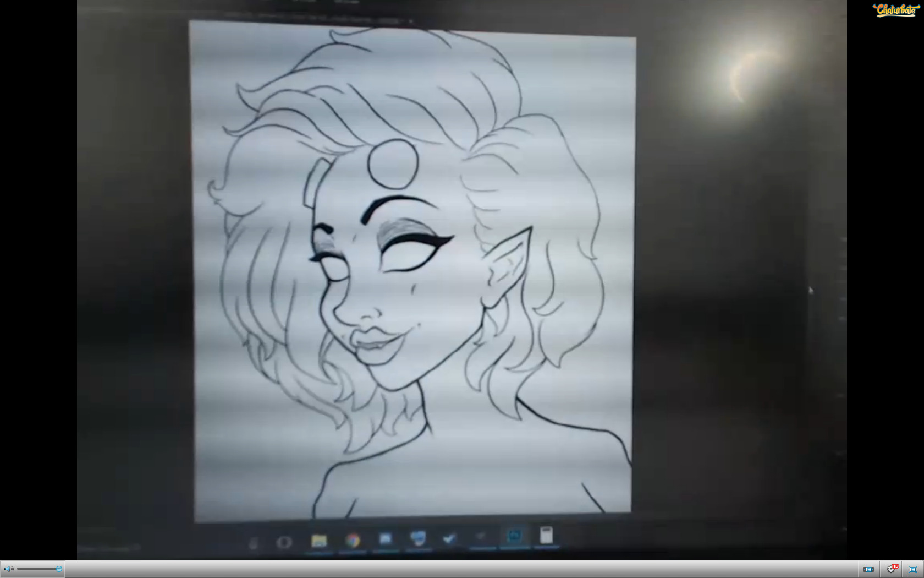Click the Cortana circle icon in taskbar
This screenshot has width=924, height=578.
[x=284, y=542]
